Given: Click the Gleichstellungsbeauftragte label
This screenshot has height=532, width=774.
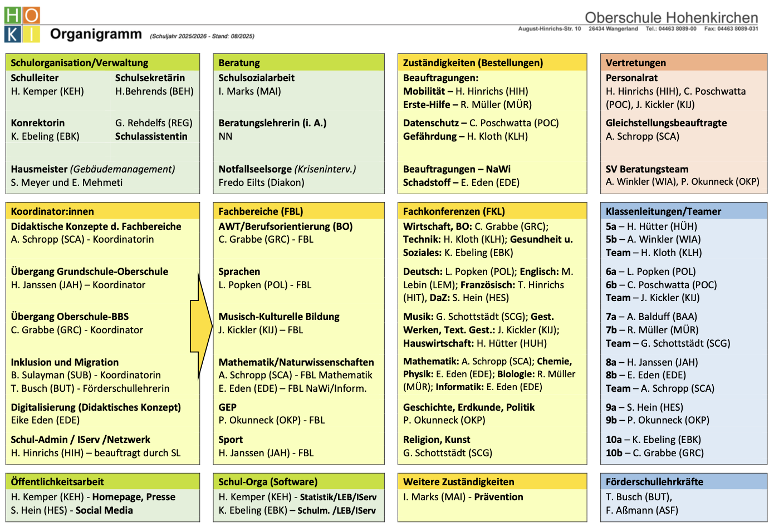Looking at the screenshot, I should click(x=666, y=123).
